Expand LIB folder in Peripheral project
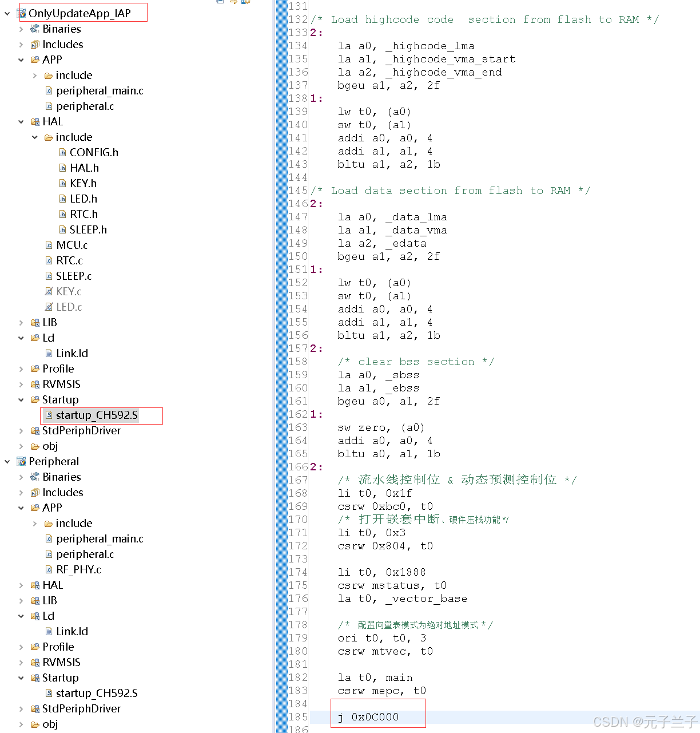 [21, 600]
